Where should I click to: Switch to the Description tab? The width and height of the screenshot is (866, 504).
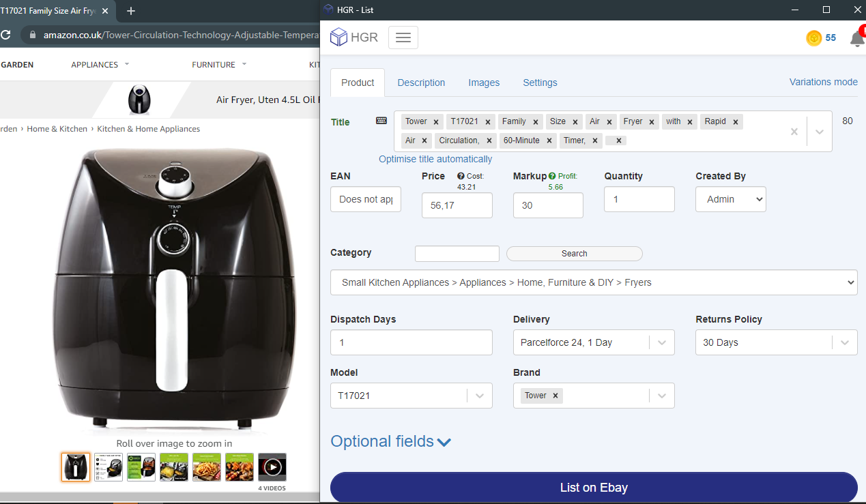point(421,83)
